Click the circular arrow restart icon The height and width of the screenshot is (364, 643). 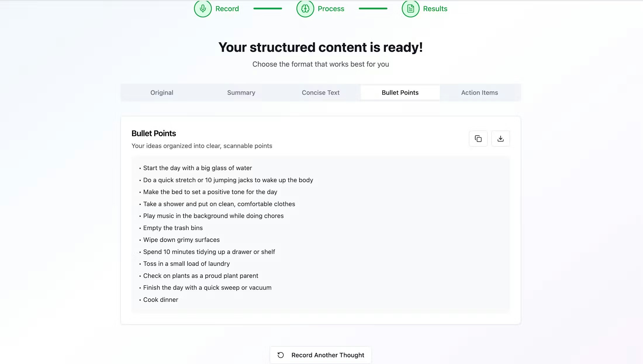click(281, 355)
